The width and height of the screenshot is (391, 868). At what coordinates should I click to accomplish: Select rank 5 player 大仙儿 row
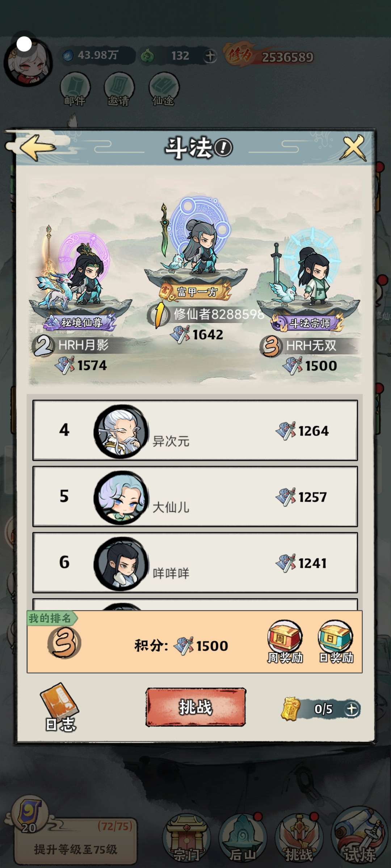click(x=195, y=497)
